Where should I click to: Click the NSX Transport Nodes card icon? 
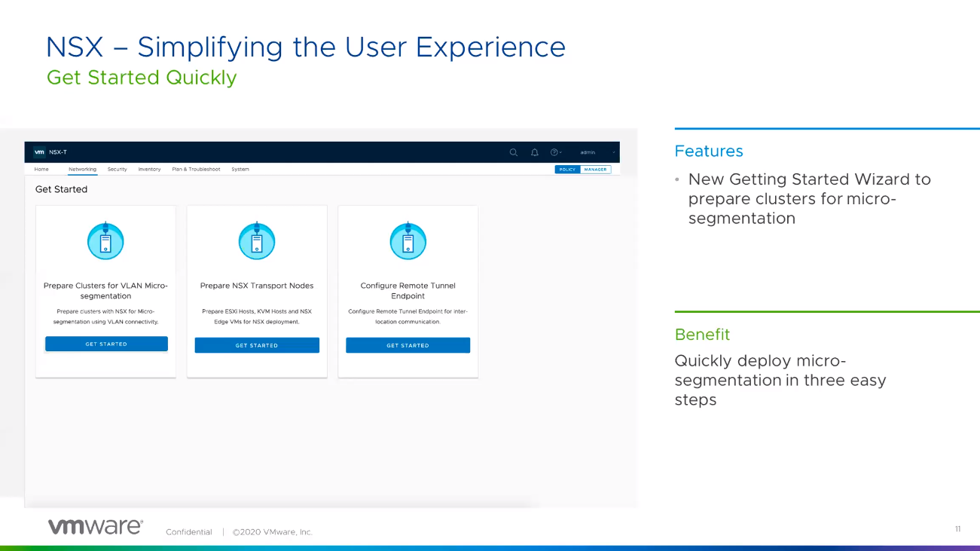pos(257,241)
